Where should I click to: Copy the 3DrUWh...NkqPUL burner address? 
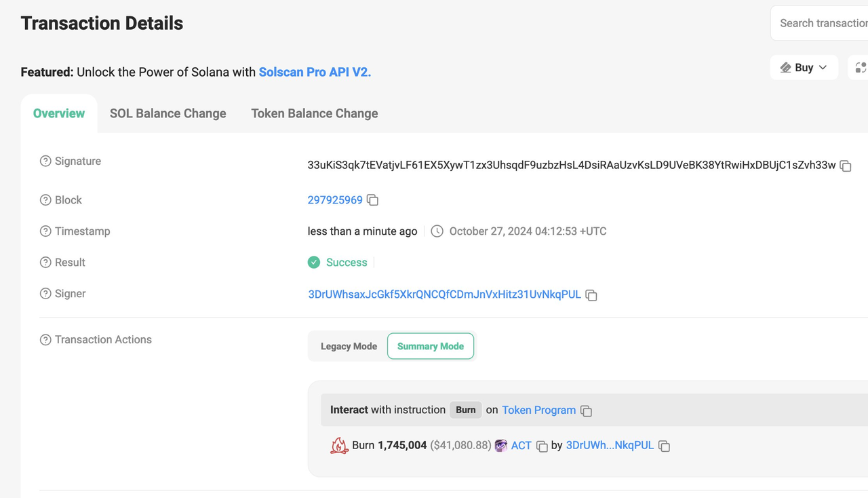pyautogui.click(x=665, y=446)
